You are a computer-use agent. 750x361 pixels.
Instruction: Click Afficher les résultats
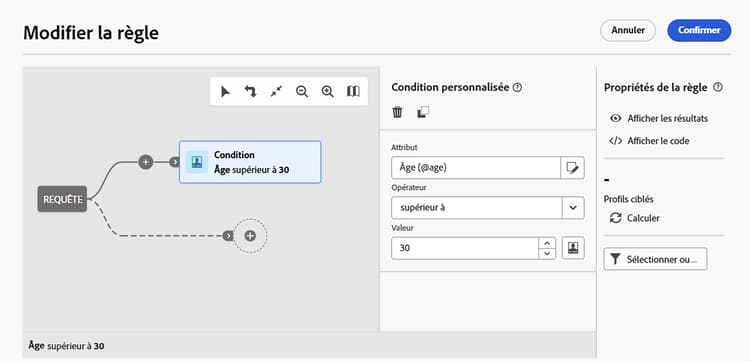click(659, 119)
